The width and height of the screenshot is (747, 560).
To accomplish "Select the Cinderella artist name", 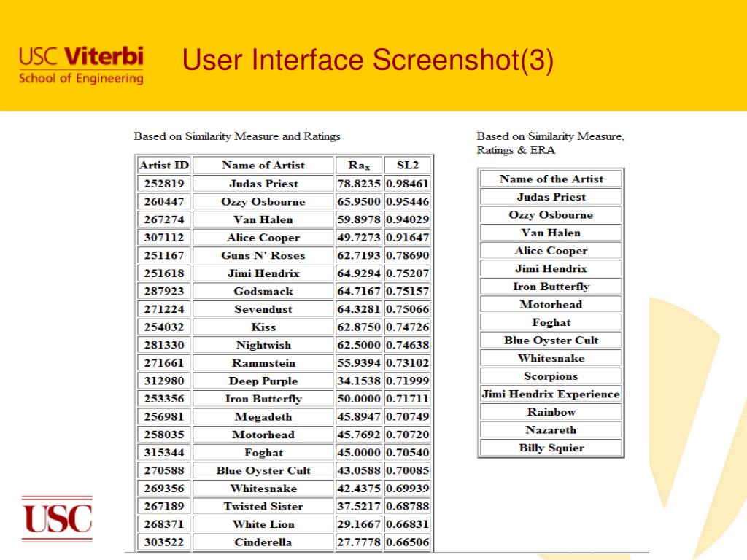I will click(263, 542).
